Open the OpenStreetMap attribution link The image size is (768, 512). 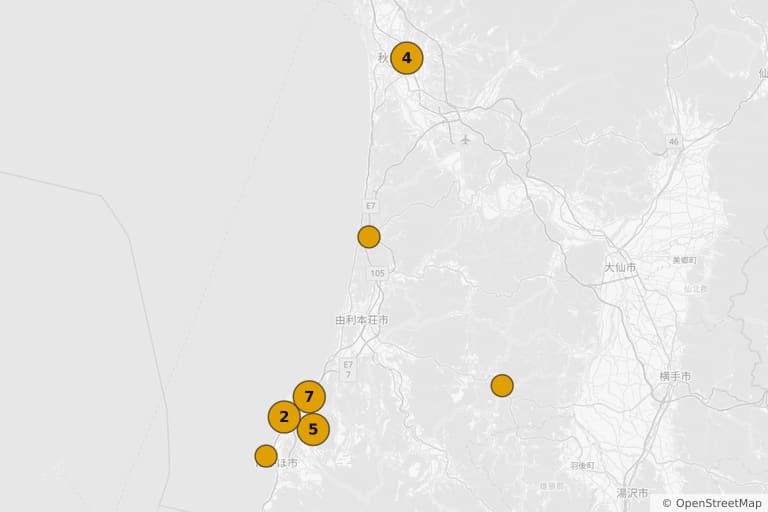click(712, 503)
